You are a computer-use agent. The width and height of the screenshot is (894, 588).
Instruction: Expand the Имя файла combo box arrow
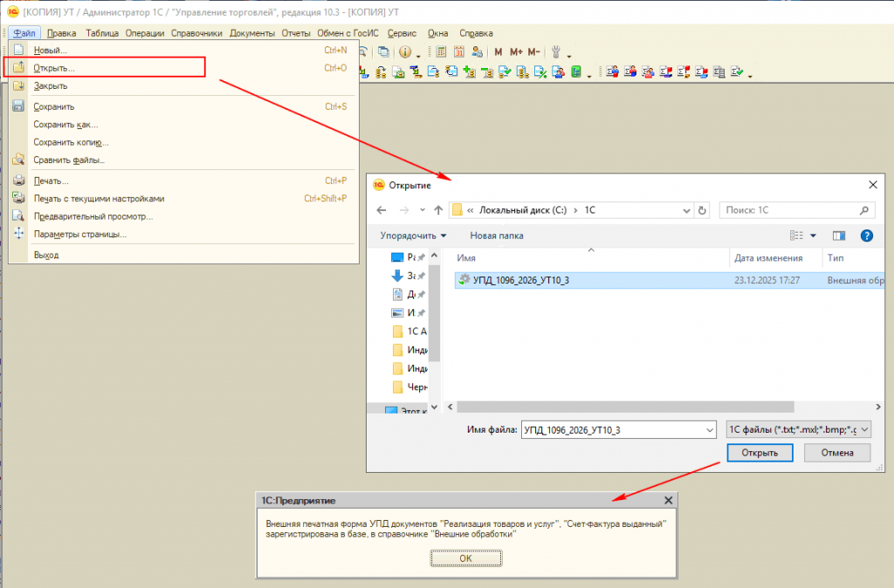[x=708, y=429]
